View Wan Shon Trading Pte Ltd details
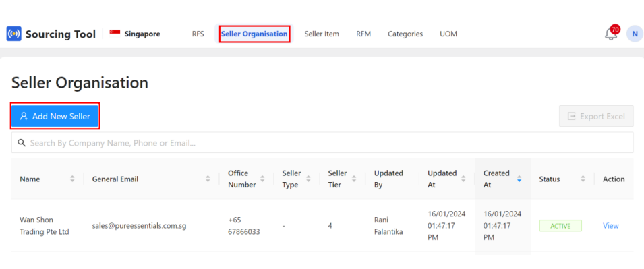The image size is (644, 269). pos(610,225)
